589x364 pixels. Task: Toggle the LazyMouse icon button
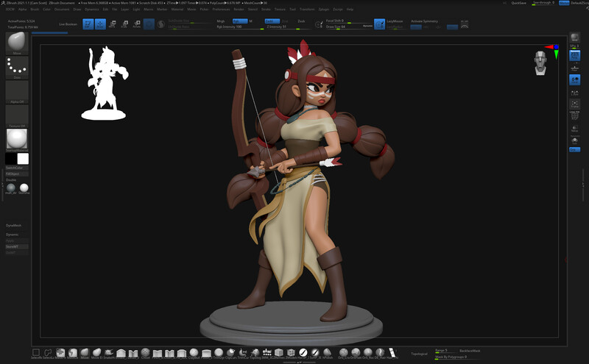pos(379,24)
